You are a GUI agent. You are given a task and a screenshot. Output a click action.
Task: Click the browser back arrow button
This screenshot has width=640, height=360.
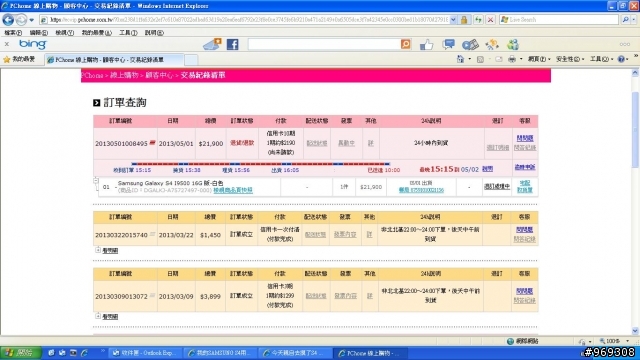8,20
